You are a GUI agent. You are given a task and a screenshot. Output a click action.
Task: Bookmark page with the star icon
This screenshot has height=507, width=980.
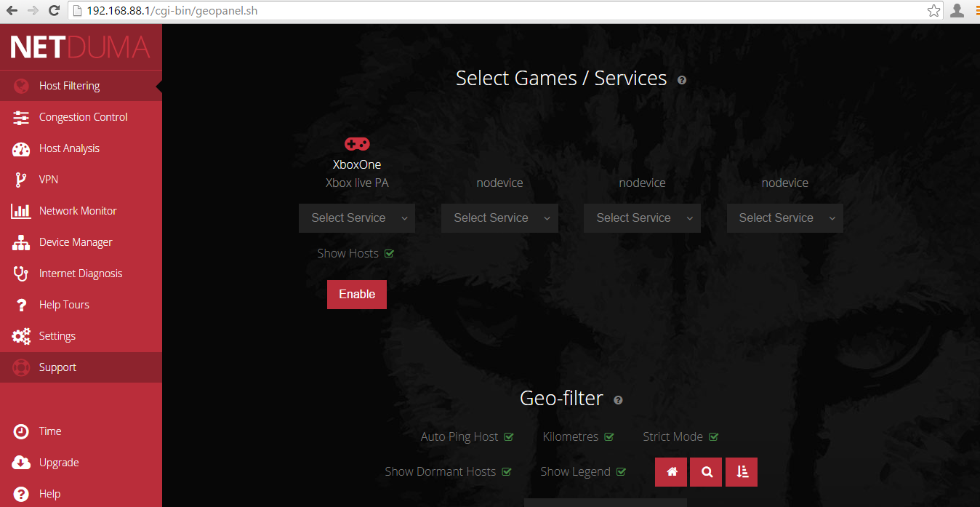[x=933, y=11]
